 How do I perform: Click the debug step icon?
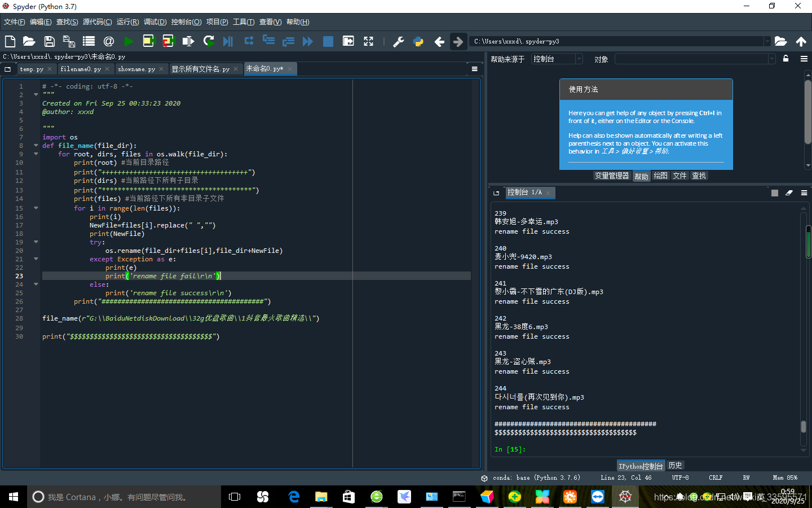pyautogui.click(x=249, y=41)
